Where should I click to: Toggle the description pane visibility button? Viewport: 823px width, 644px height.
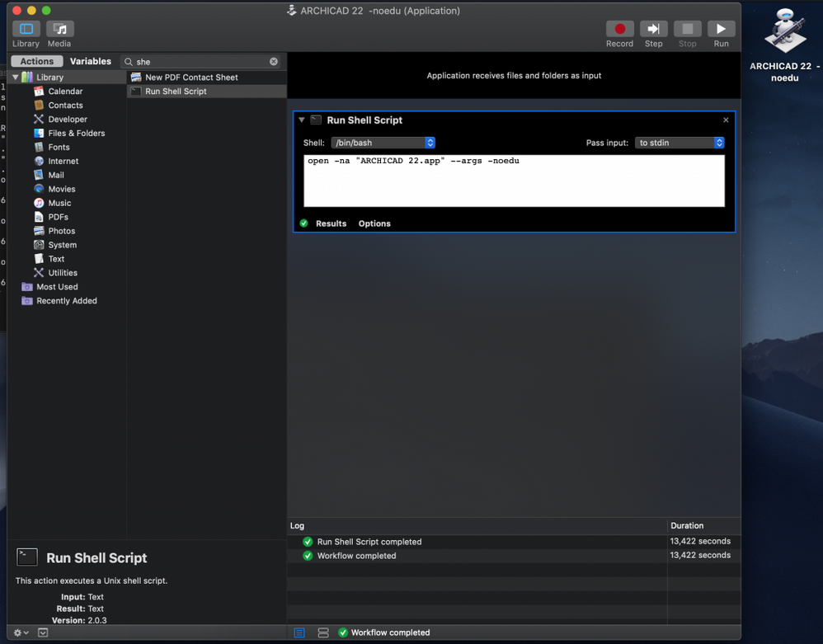(43, 632)
